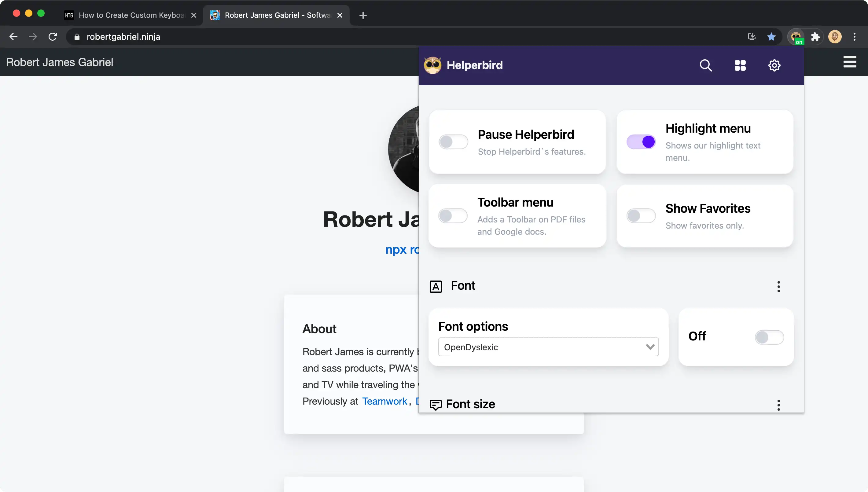Close the How to Create Custom Keyboard tab

[193, 15]
